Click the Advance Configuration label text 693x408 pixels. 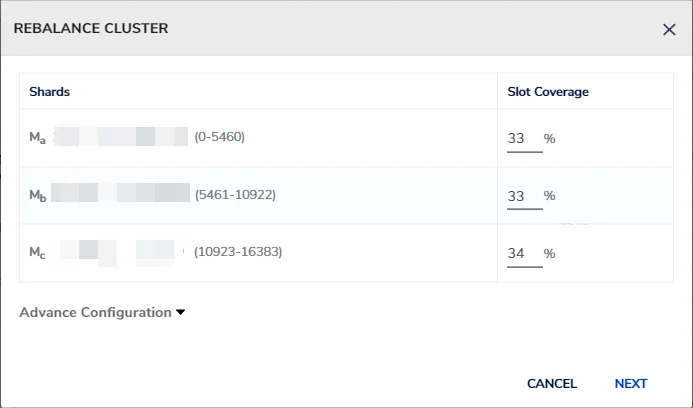[x=95, y=312]
